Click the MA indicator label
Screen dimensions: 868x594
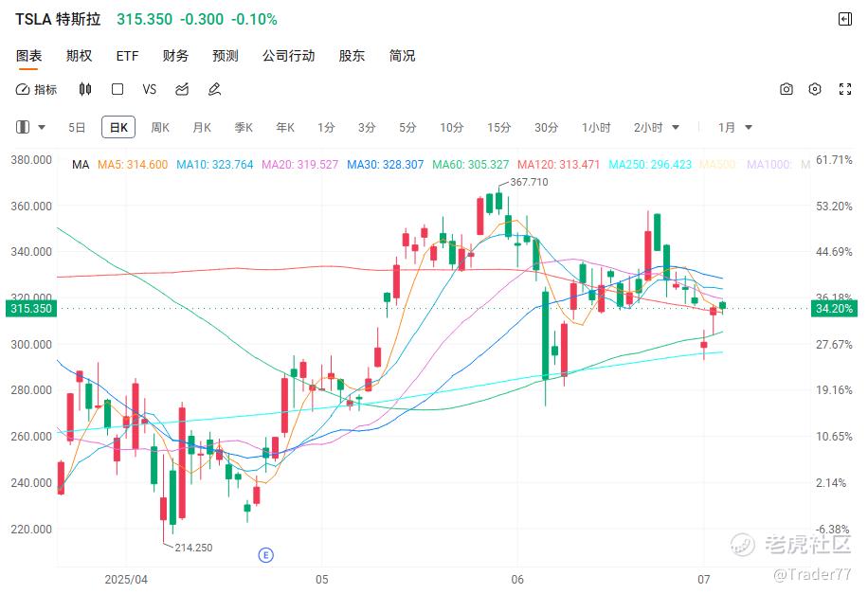click(x=81, y=165)
